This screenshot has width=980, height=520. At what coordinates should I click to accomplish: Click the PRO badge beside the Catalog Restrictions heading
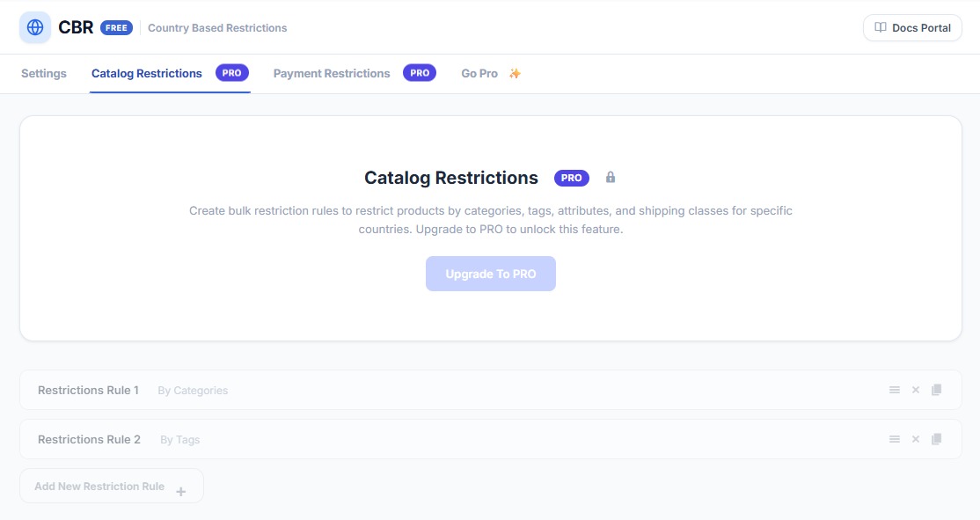coord(571,178)
